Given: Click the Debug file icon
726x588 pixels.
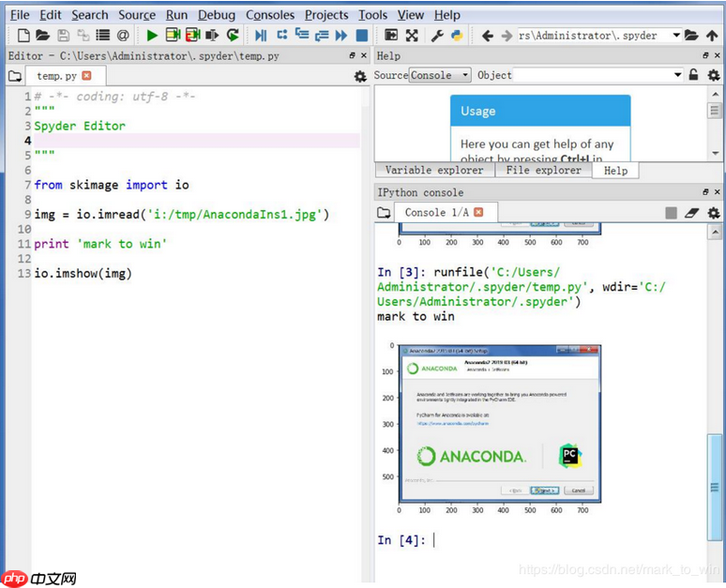Looking at the screenshot, I should 262,36.
